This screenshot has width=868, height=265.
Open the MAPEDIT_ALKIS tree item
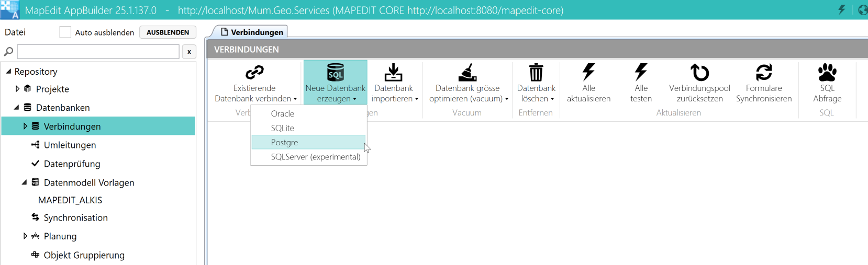(70, 200)
